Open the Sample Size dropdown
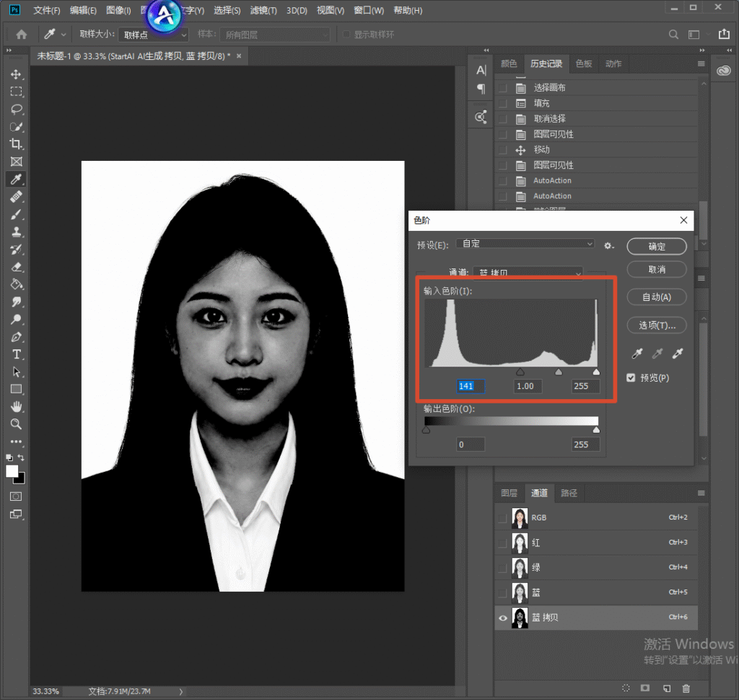Viewport: 739px width, 700px height. pos(153,35)
